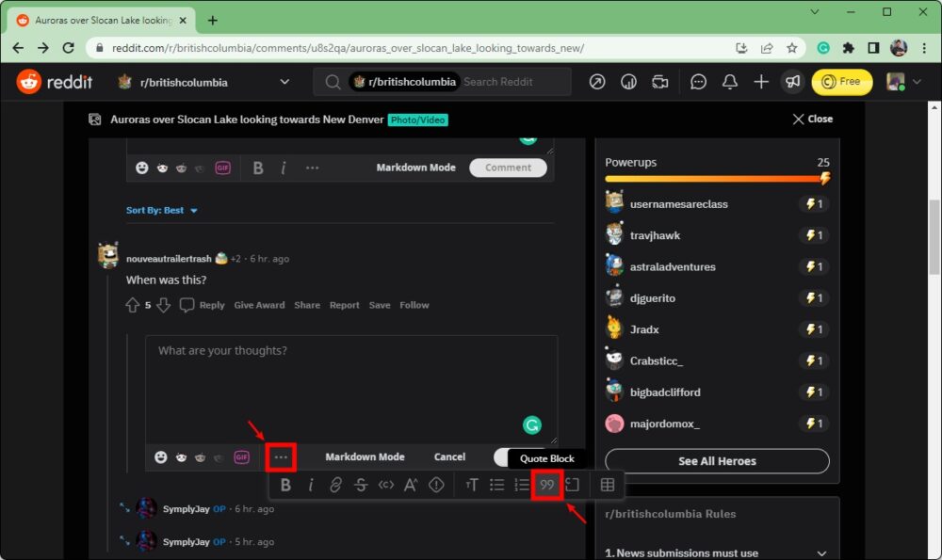
Task: Apply strikethrough formatting to the comment
Action: pos(361,485)
